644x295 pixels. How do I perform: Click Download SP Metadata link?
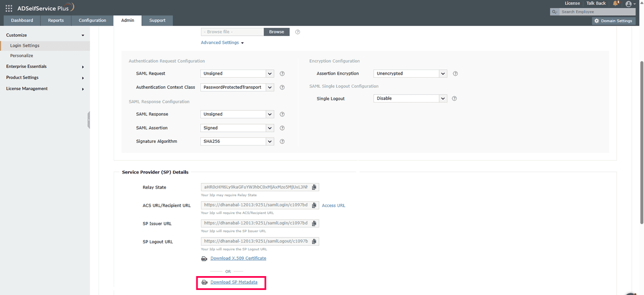coord(234,282)
